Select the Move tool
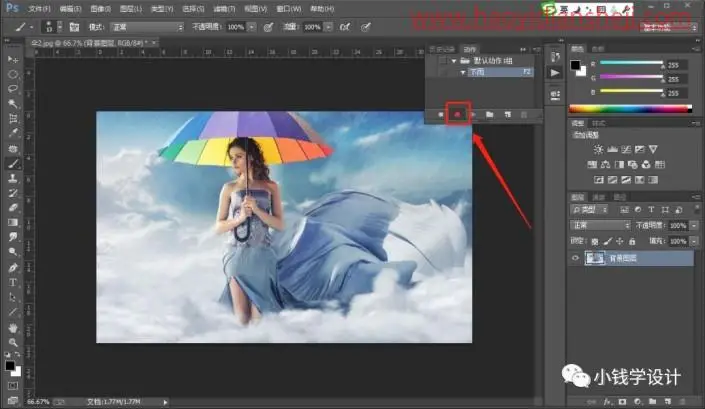Viewport: 705px width, 409px height. click(13, 59)
